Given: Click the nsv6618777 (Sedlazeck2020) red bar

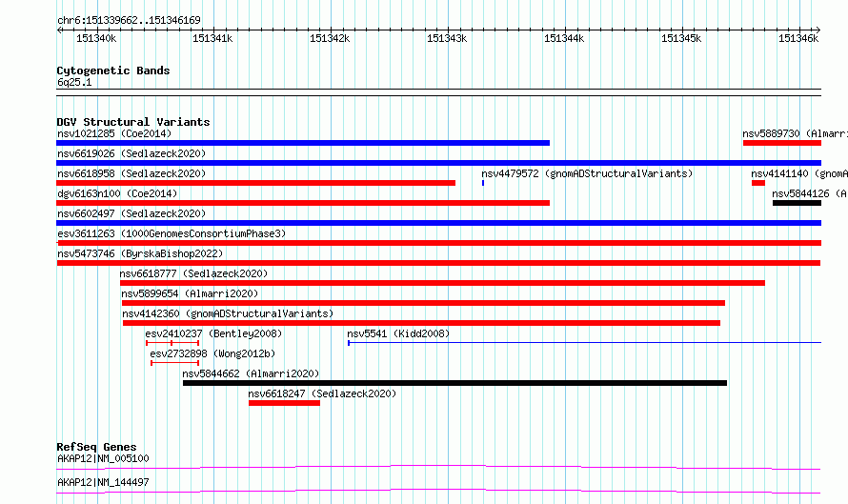Looking at the screenshot, I should point(442,283).
